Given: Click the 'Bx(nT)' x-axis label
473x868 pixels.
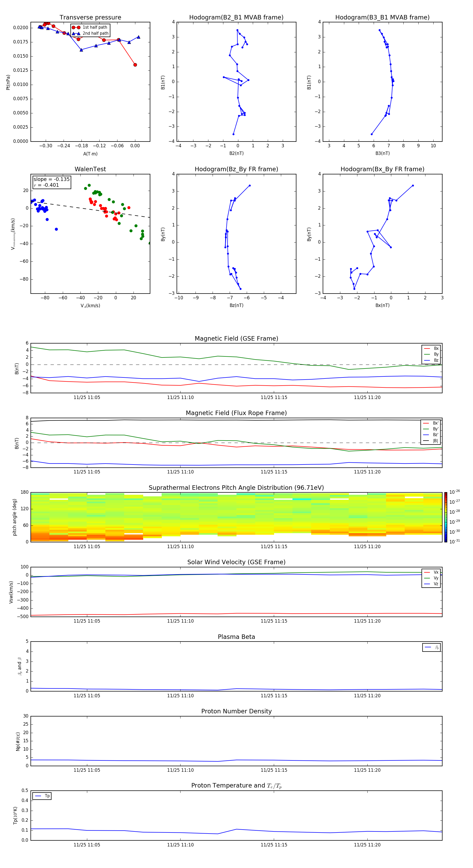Looking at the screenshot, I should tap(382, 305).
